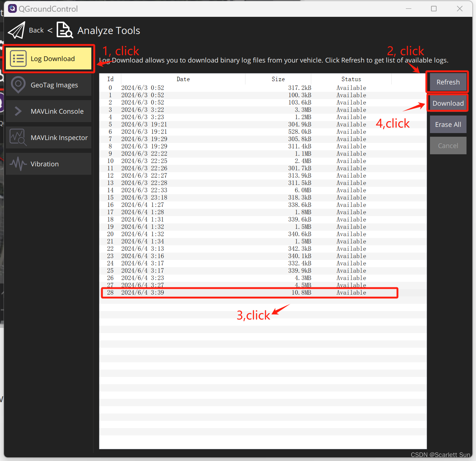
Task: Select log entry 28 dated 2024/6/4 3:39
Action: point(248,292)
